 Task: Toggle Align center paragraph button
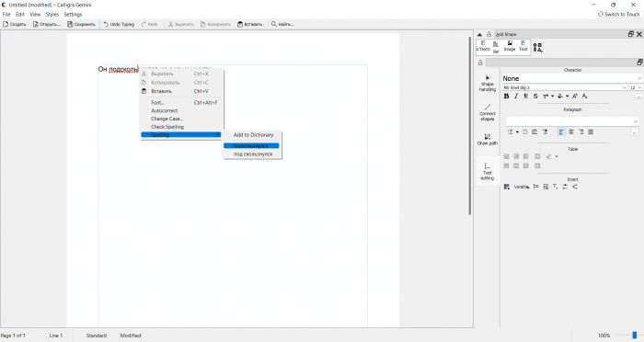[571, 131]
